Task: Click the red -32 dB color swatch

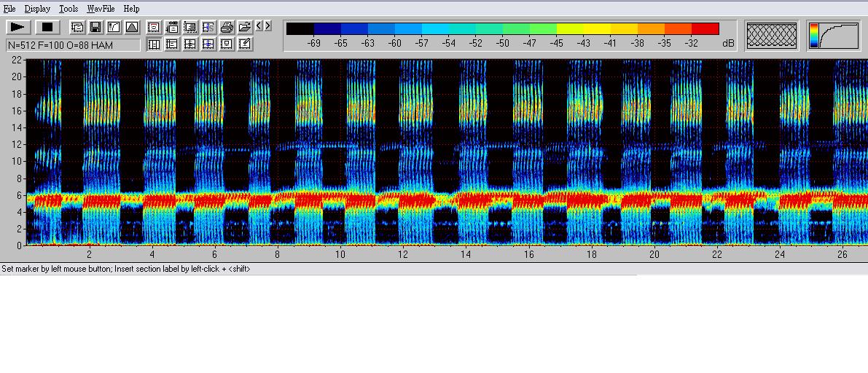Action: 705,28
